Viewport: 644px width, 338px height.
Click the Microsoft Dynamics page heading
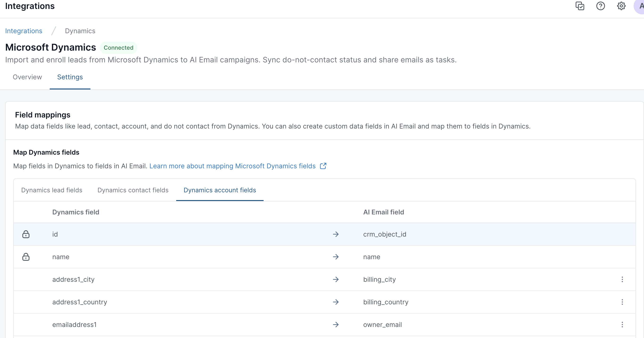(50, 48)
